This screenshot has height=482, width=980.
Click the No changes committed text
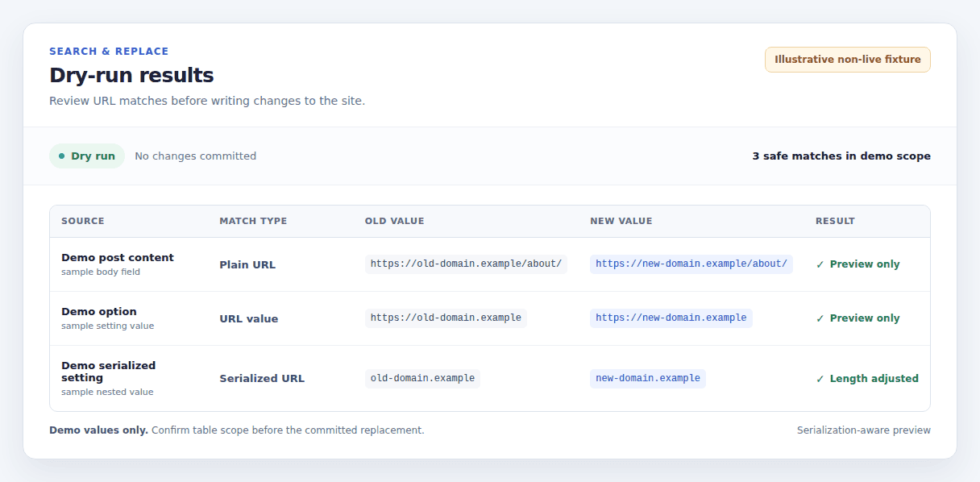pos(195,156)
